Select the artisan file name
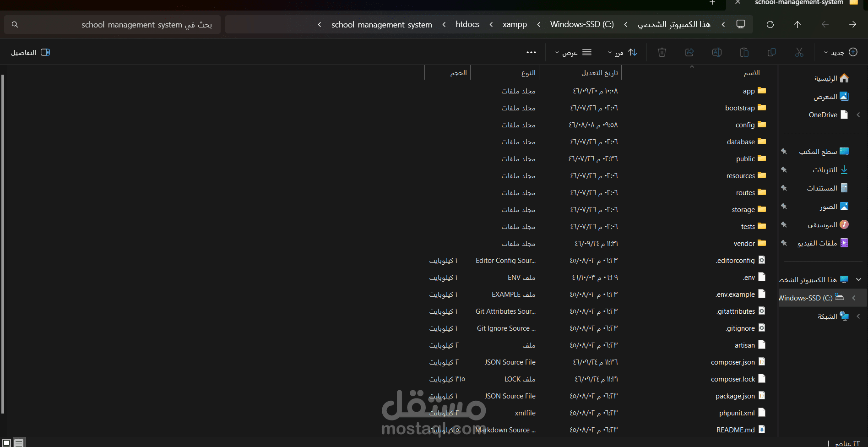 click(x=745, y=345)
